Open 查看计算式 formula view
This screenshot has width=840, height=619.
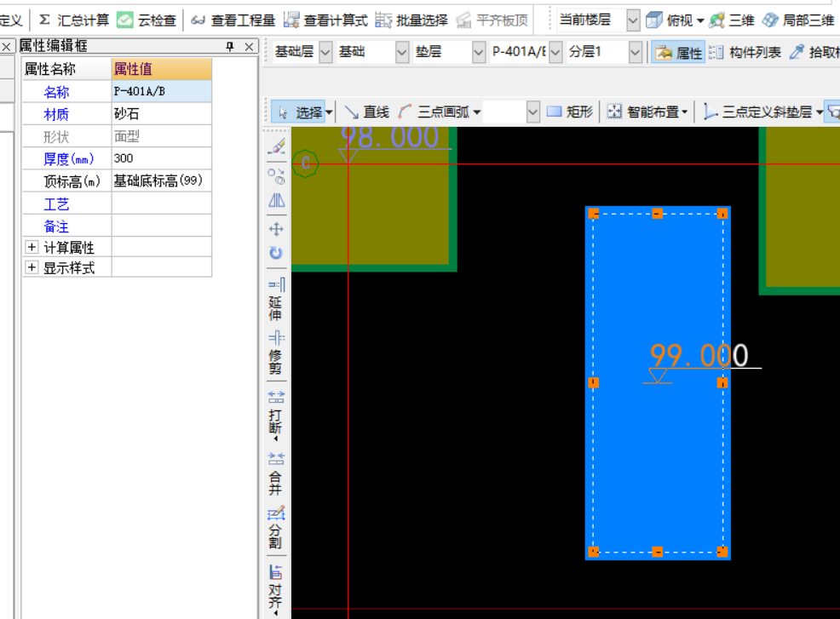325,20
